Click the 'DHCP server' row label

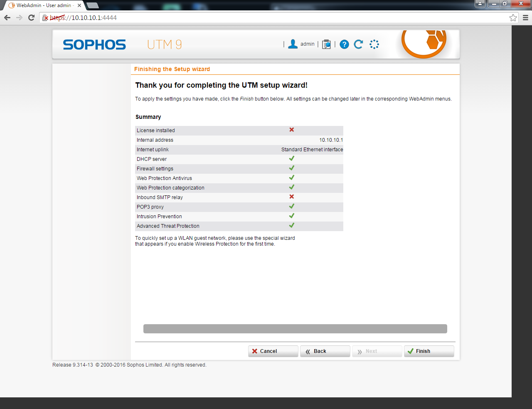point(152,159)
